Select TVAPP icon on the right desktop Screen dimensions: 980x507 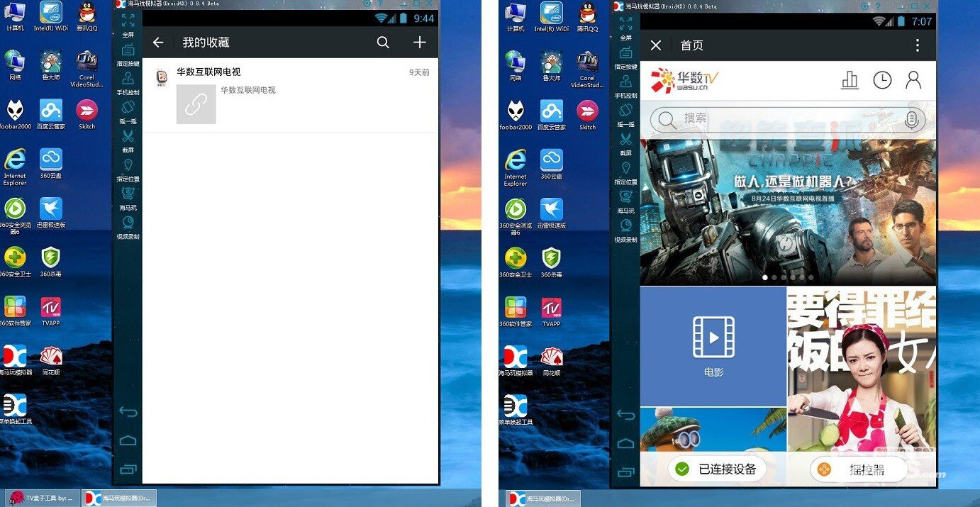[x=551, y=311]
